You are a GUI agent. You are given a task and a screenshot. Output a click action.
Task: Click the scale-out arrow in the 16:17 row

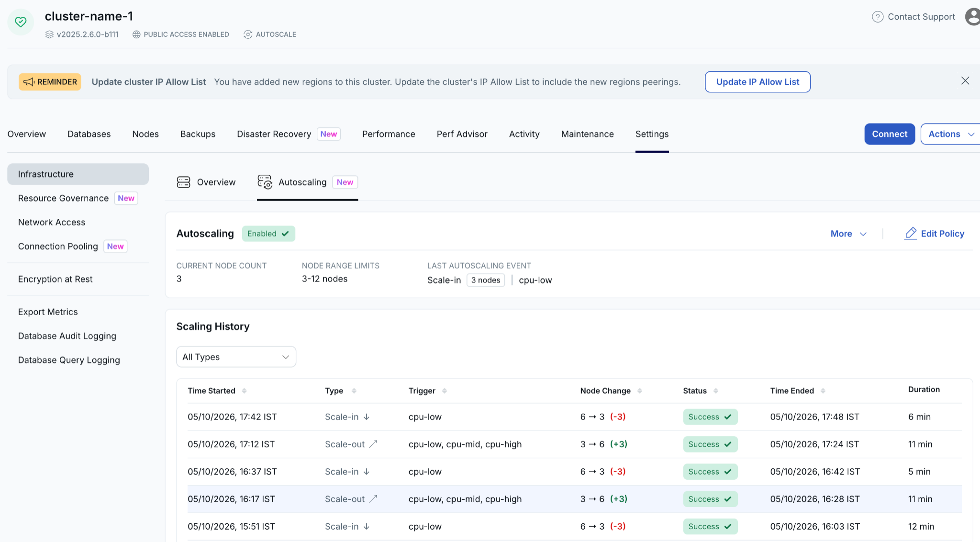pyautogui.click(x=373, y=499)
